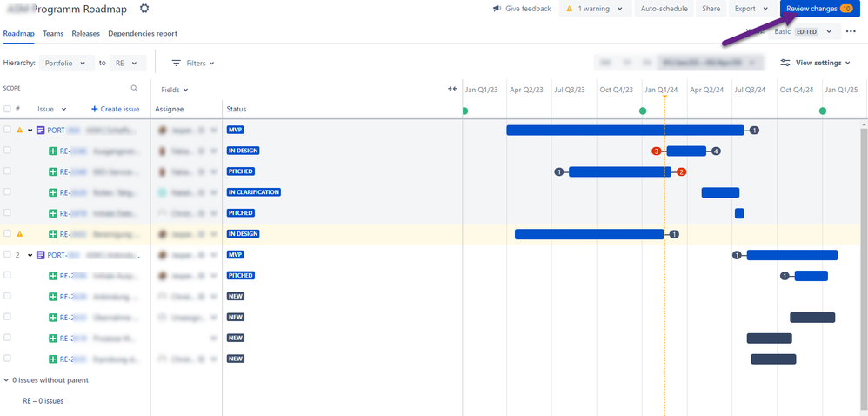Click the red dependency badge showing 3

click(x=656, y=151)
